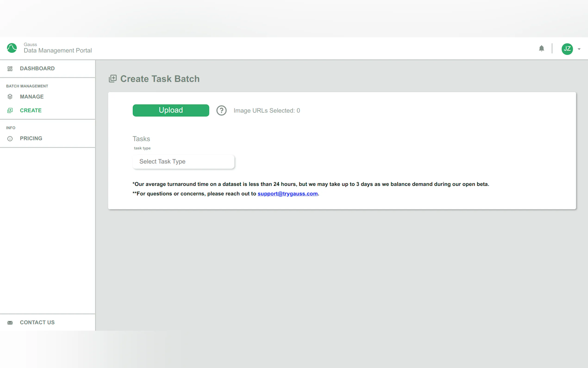Click the Create batch sidebar icon
588x368 pixels.
pyautogui.click(x=10, y=111)
